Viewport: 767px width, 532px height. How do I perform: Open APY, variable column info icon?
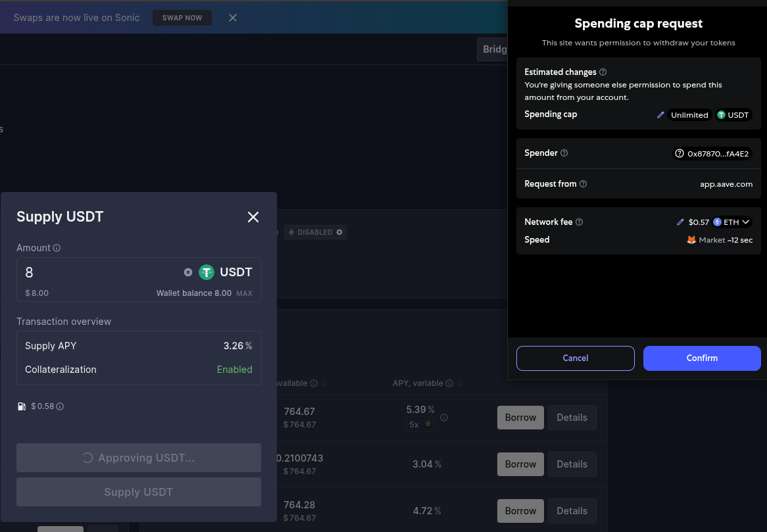[x=449, y=383]
